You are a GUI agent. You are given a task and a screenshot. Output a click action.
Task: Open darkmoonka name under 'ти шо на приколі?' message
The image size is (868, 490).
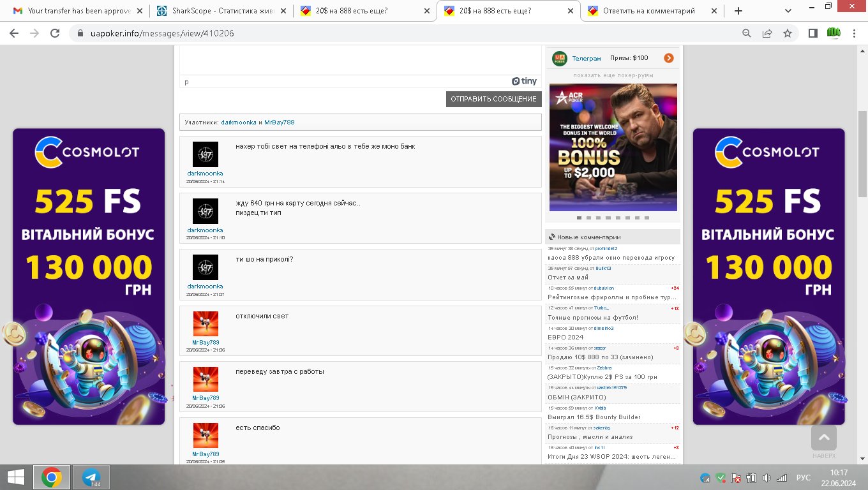click(x=206, y=286)
